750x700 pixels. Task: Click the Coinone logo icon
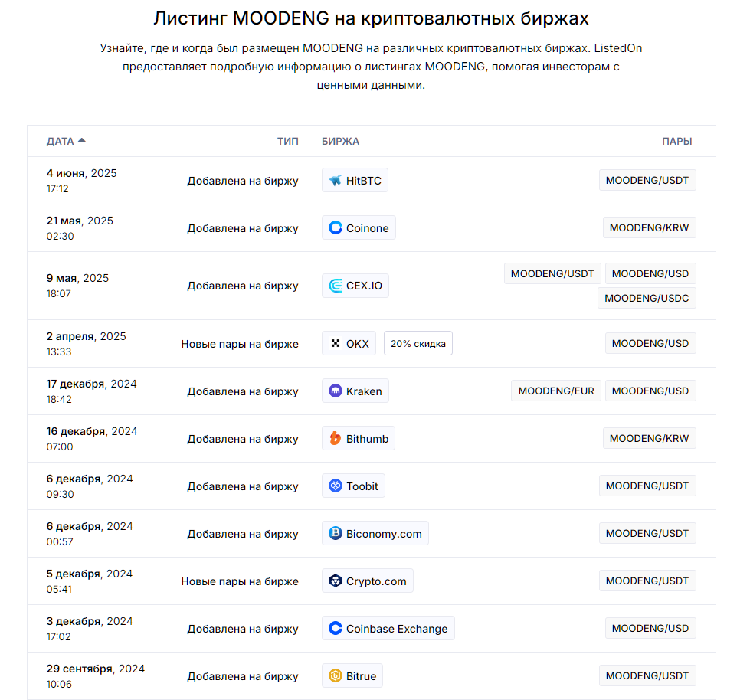click(336, 228)
